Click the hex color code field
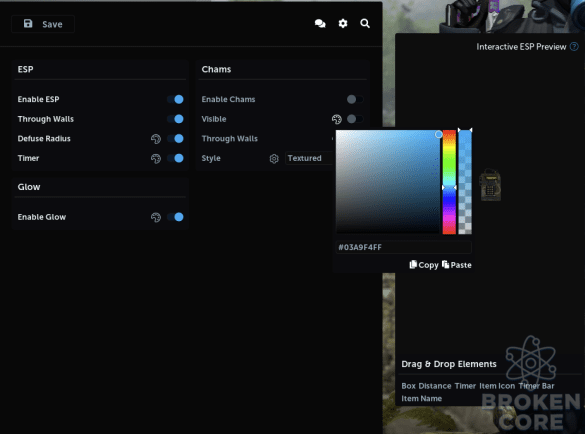The width and height of the screenshot is (585, 434). click(404, 247)
